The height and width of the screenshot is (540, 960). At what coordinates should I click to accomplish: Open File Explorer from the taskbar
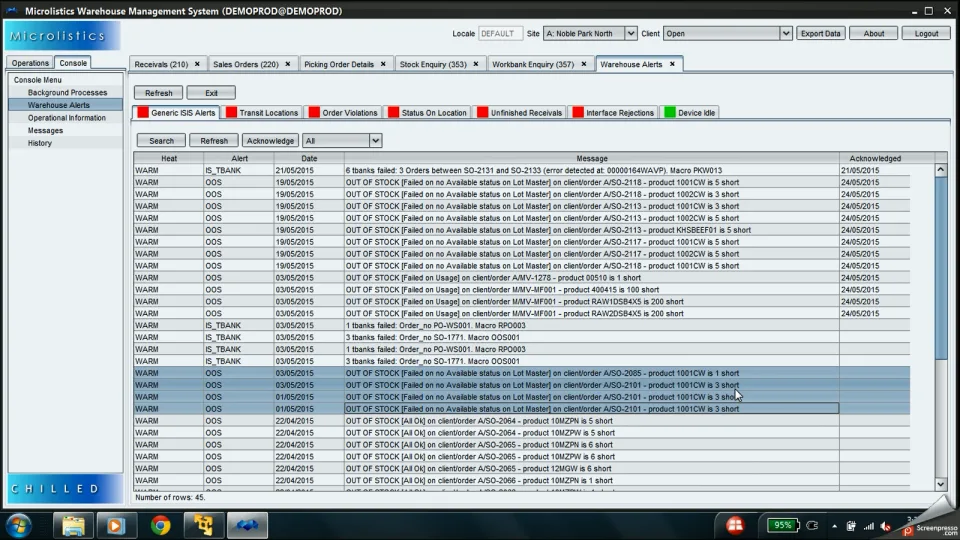[73, 525]
